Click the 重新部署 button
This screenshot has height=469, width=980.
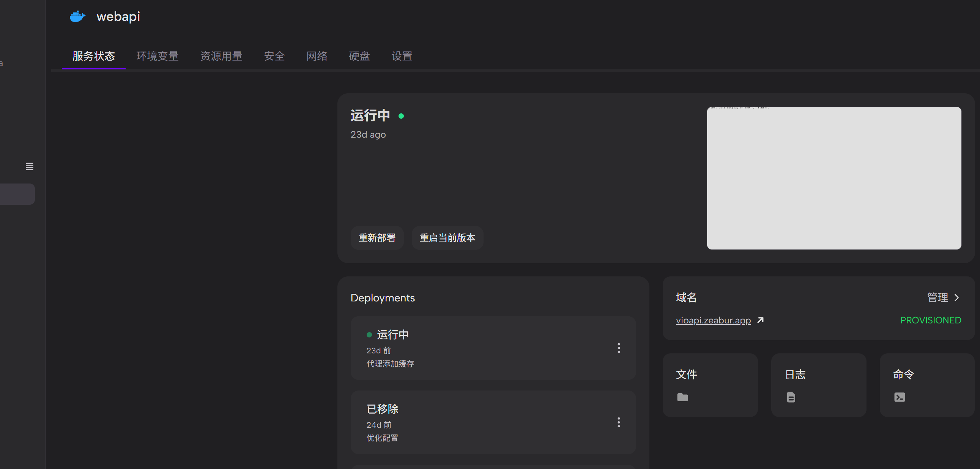click(x=377, y=238)
